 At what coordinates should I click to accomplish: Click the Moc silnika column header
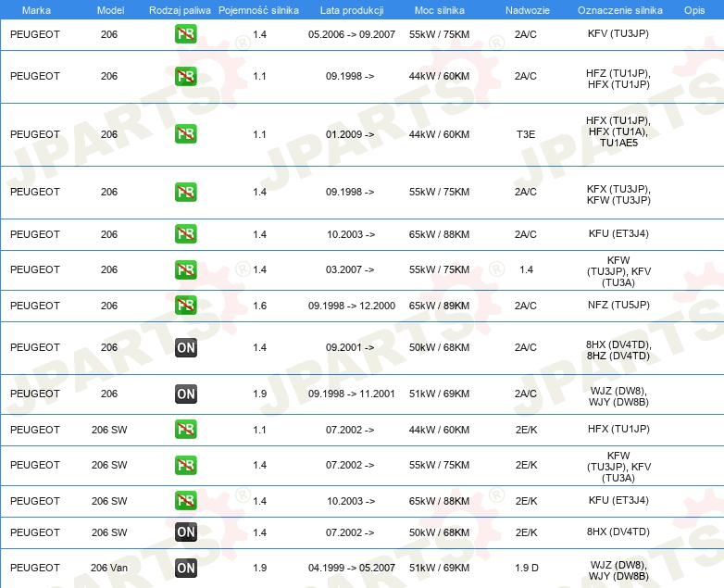pyautogui.click(x=439, y=10)
